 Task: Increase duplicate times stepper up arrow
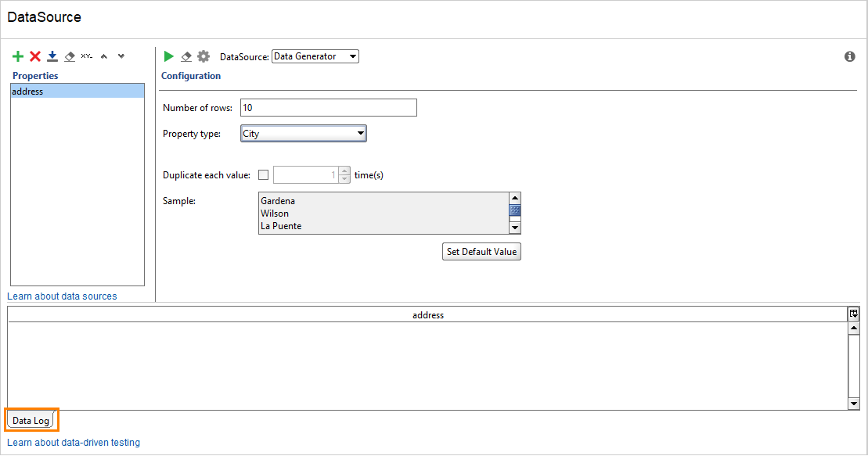[x=344, y=171]
